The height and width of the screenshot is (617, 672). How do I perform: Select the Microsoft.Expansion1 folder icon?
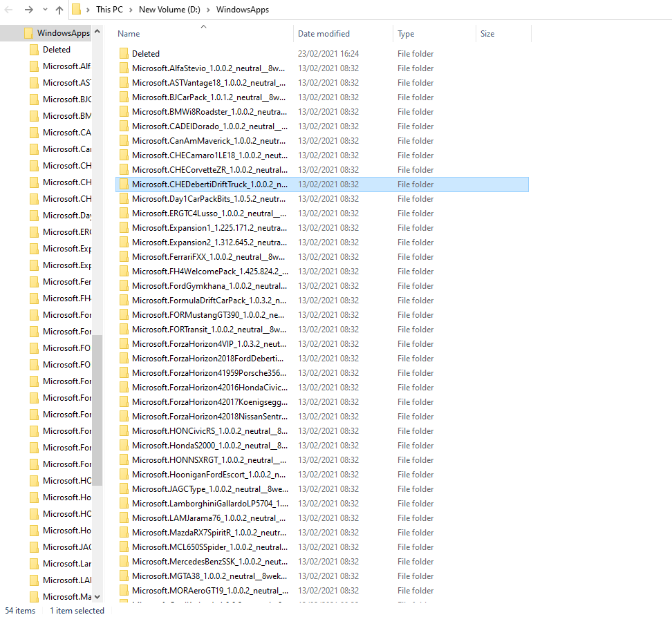[x=124, y=228]
